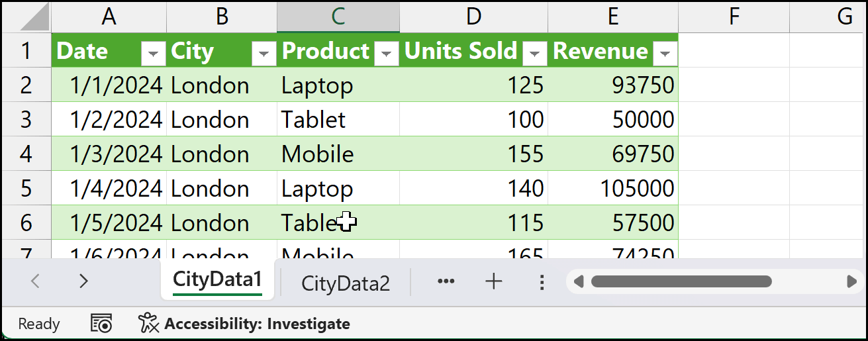Click the vertical dots tab bar handle
868x341 pixels.
pos(542,283)
